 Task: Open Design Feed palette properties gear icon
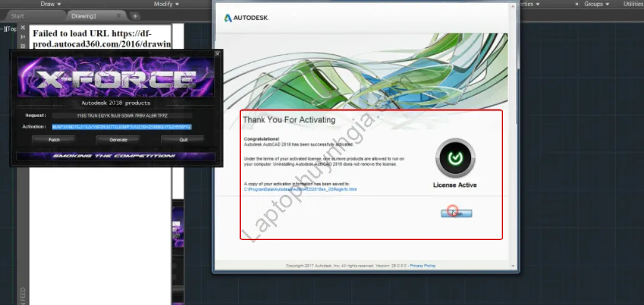(23, 45)
